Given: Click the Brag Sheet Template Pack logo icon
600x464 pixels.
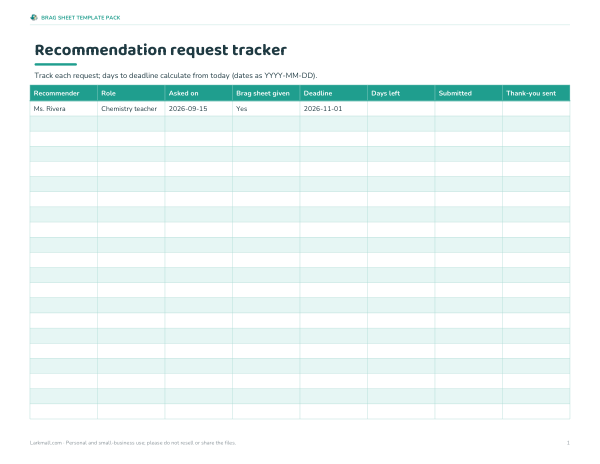Looking at the screenshot, I should (x=34, y=18).
